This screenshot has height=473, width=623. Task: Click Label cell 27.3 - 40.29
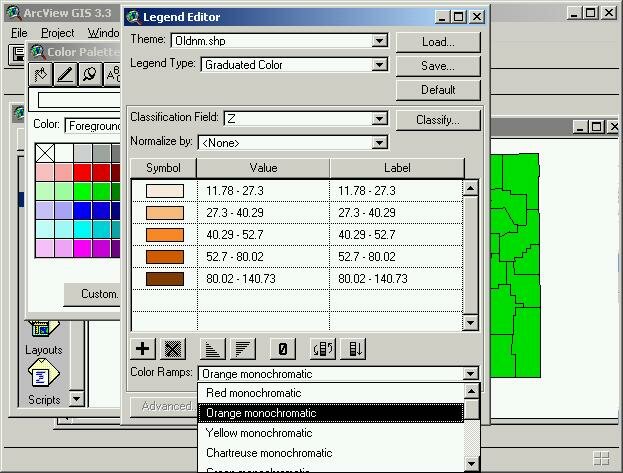pos(396,213)
